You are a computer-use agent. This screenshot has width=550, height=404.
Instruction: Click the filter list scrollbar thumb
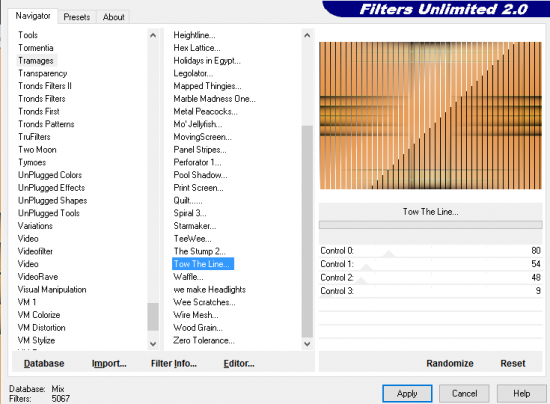(x=307, y=231)
